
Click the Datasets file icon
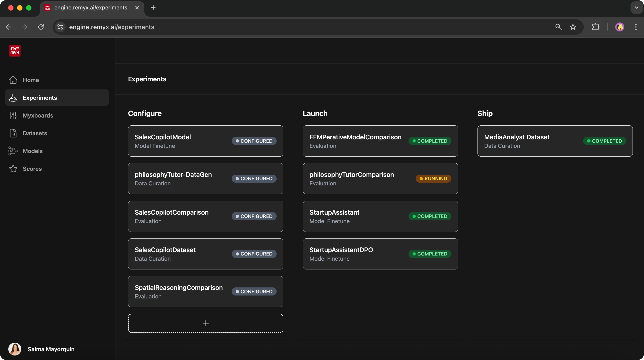click(x=13, y=133)
